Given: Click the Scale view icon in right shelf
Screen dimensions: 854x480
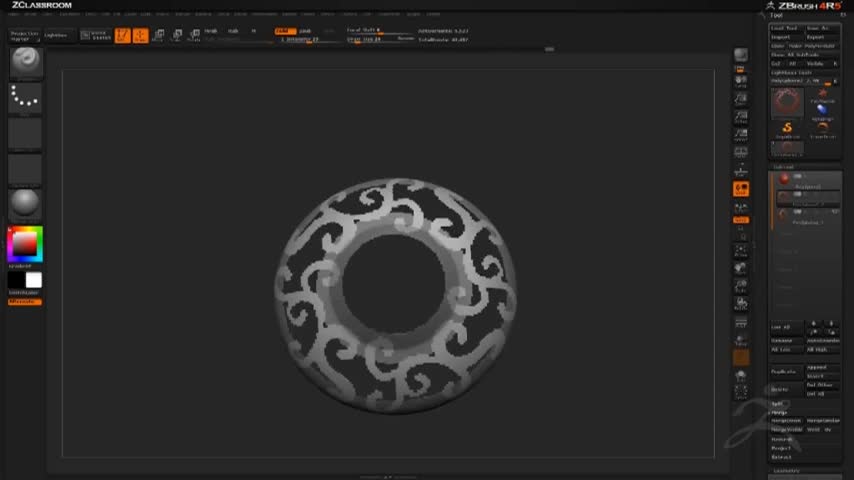Looking at the screenshot, I should [741, 287].
